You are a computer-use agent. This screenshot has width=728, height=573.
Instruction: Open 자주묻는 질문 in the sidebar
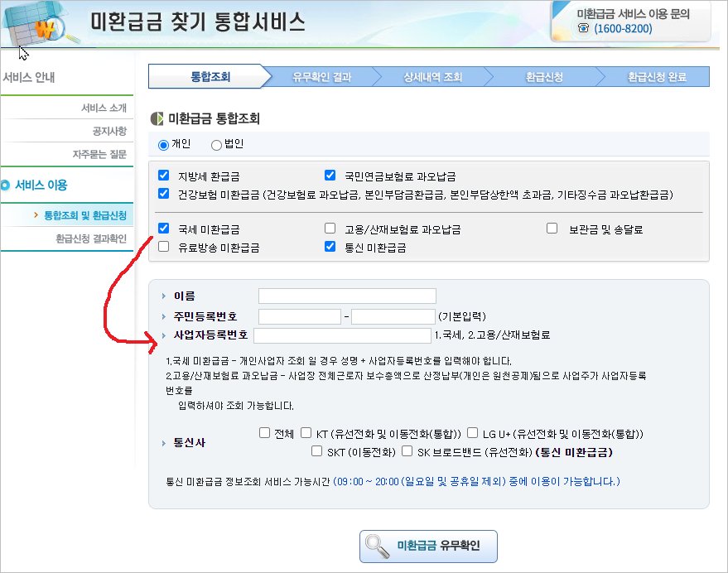[99, 155]
